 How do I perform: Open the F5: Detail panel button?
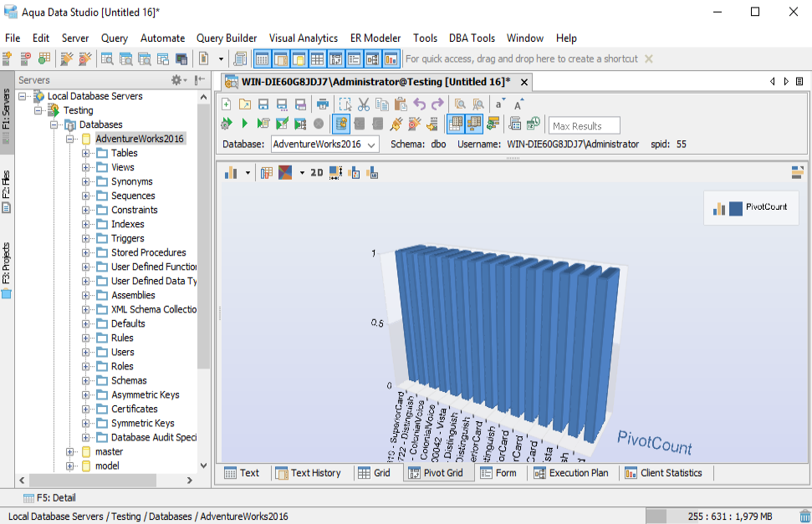(x=49, y=498)
